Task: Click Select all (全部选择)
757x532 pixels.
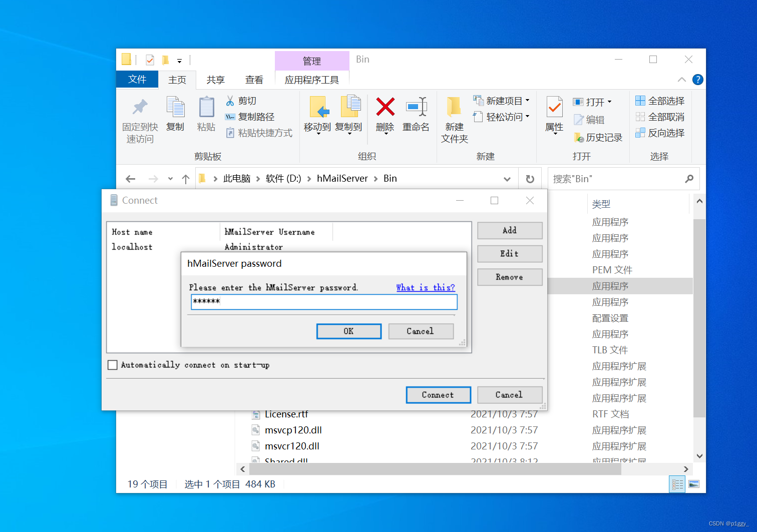Action: click(660, 101)
